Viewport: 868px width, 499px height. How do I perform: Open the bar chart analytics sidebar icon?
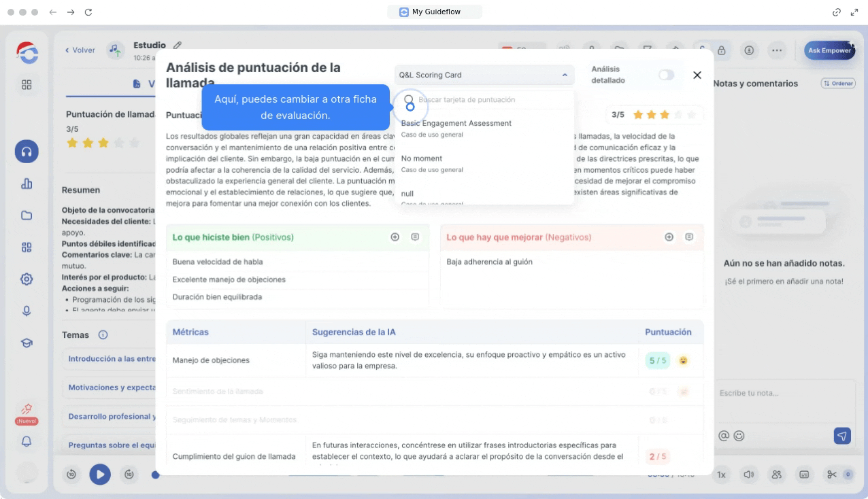pos(27,184)
